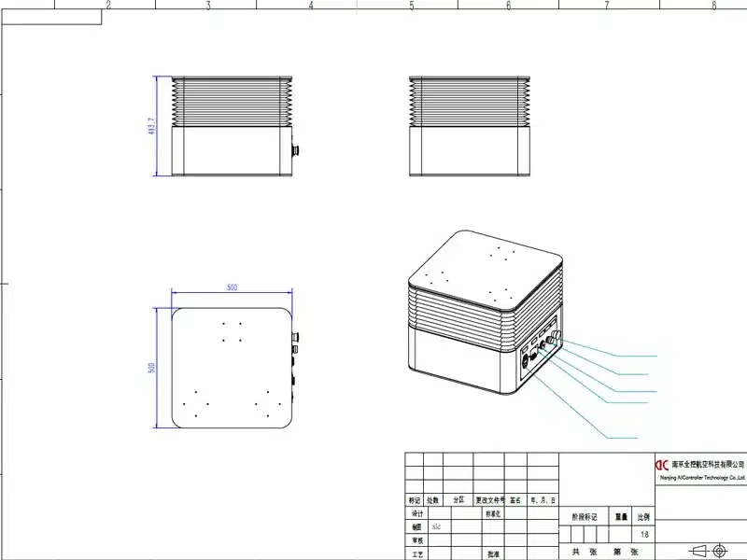Viewport: 747px width, 560px height.
Task: Select the front elevation view of the device
Action: 224,121
